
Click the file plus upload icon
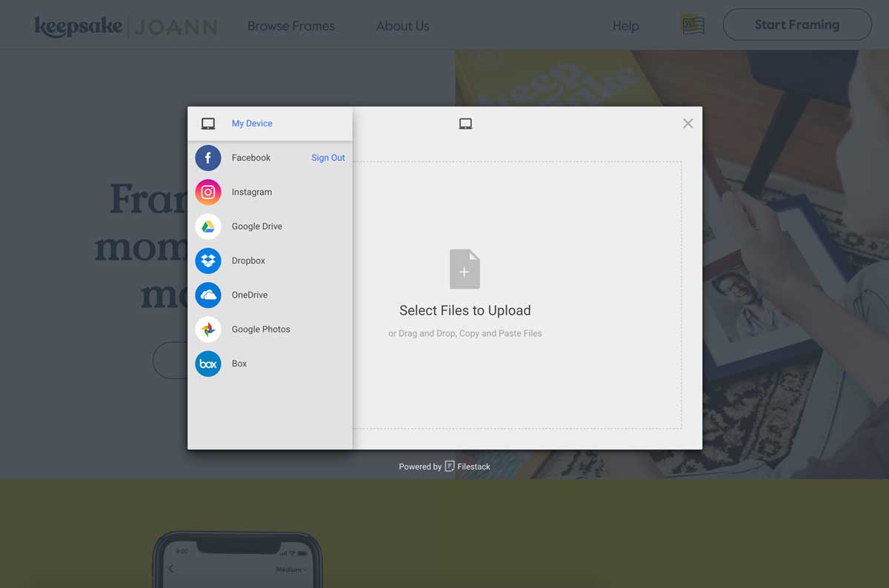tap(465, 269)
